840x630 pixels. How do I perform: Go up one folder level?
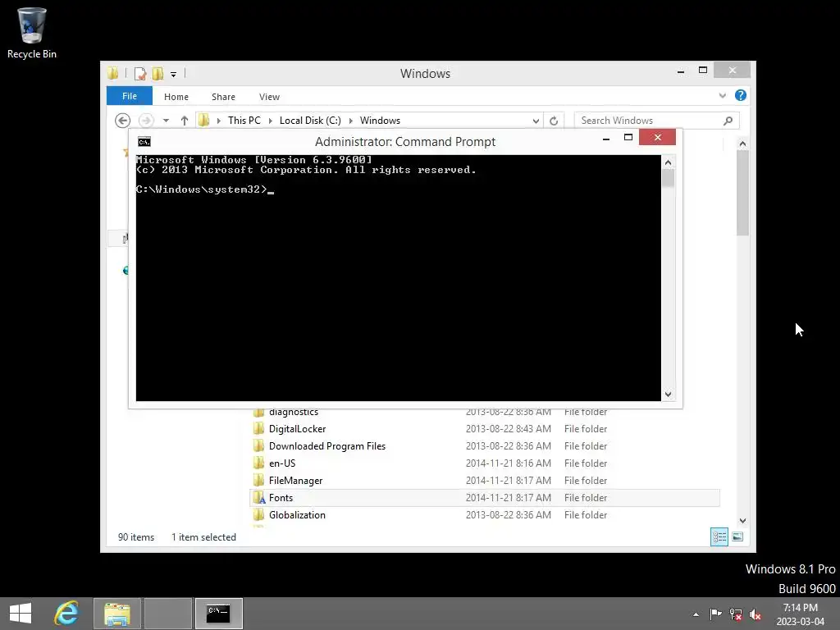pos(185,121)
